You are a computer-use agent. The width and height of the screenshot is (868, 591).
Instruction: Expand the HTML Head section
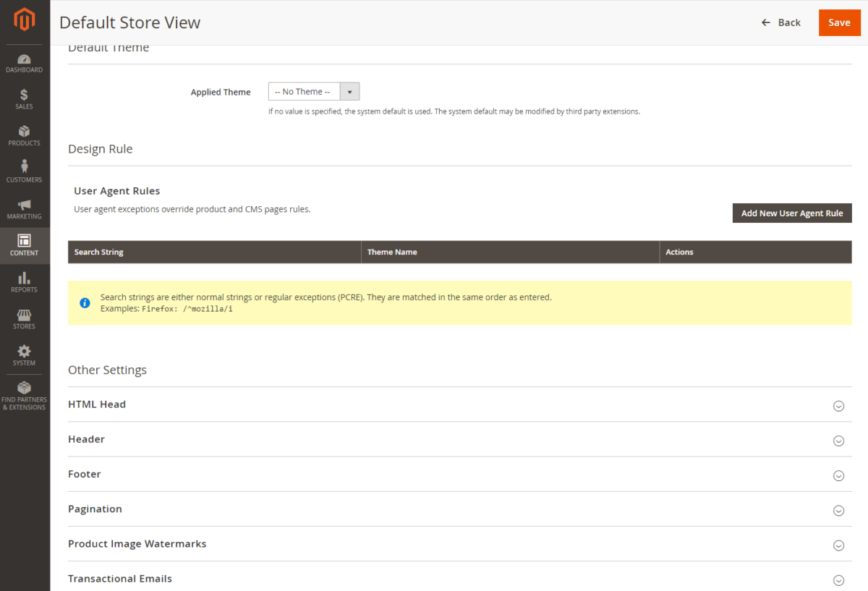(838, 406)
